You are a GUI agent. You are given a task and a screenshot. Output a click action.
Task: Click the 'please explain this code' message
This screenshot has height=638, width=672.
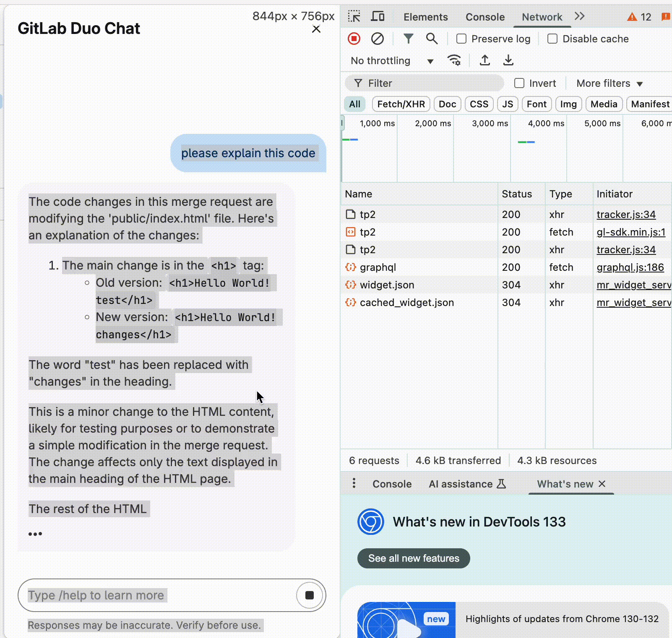[x=248, y=153]
